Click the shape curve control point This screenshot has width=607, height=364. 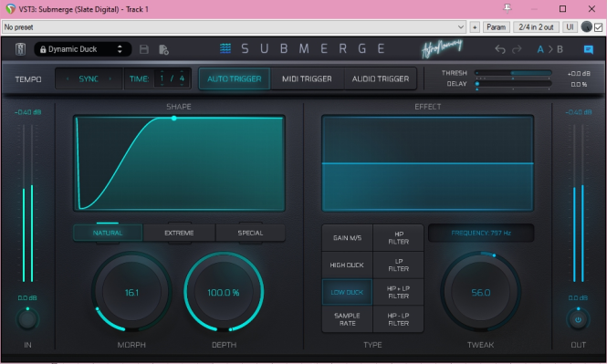pyautogui.click(x=174, y=118)
